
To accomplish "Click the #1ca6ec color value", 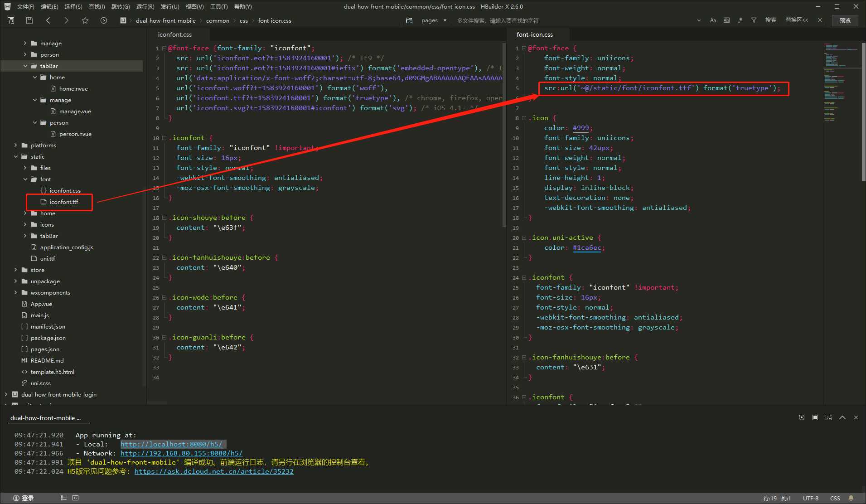I will tap(587, 247).
